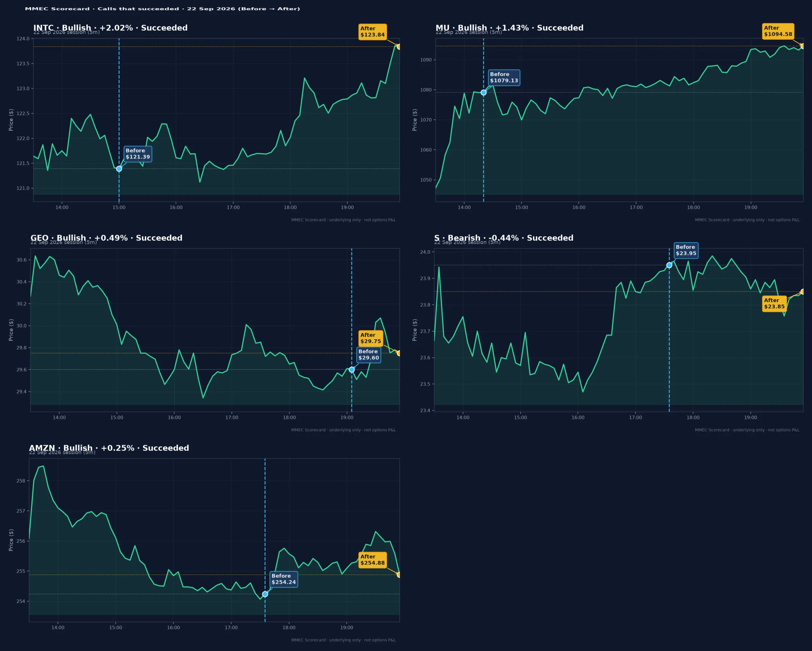Click the 254 y-axis label on AMZN chart
The height and width of the screenshot is (651, 812).
coord(21,601)
